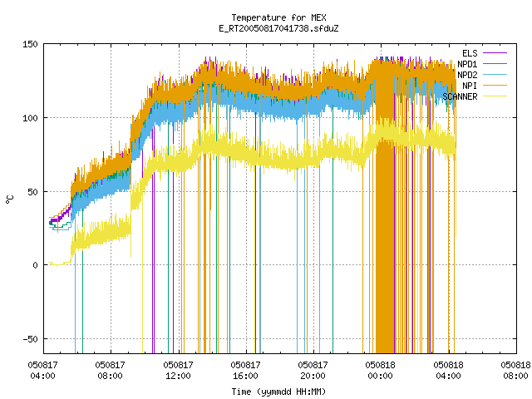Viewport: 532px width, 399px height.
Task: Click the 050817 12:00 x-axis label
Action: pyautogui.click(x=178, y=371)
